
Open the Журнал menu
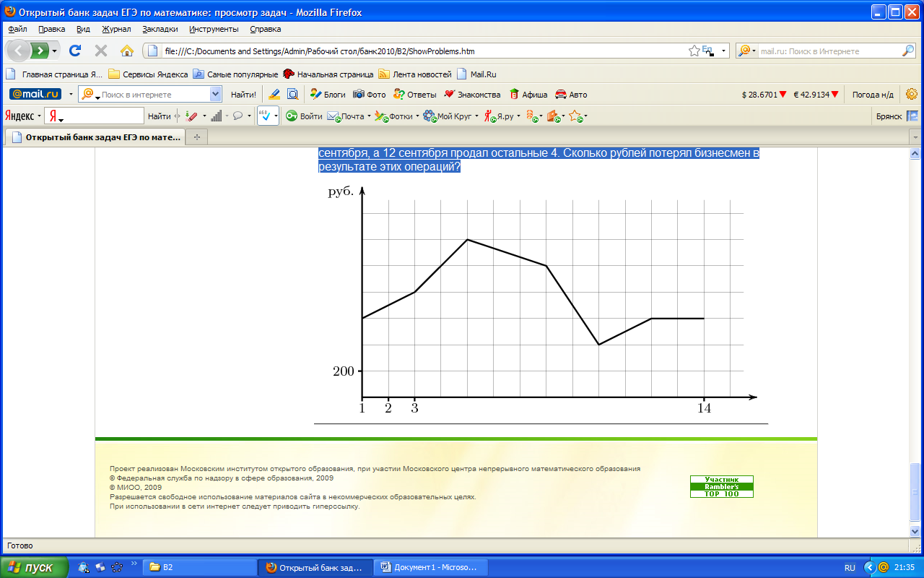116,29
